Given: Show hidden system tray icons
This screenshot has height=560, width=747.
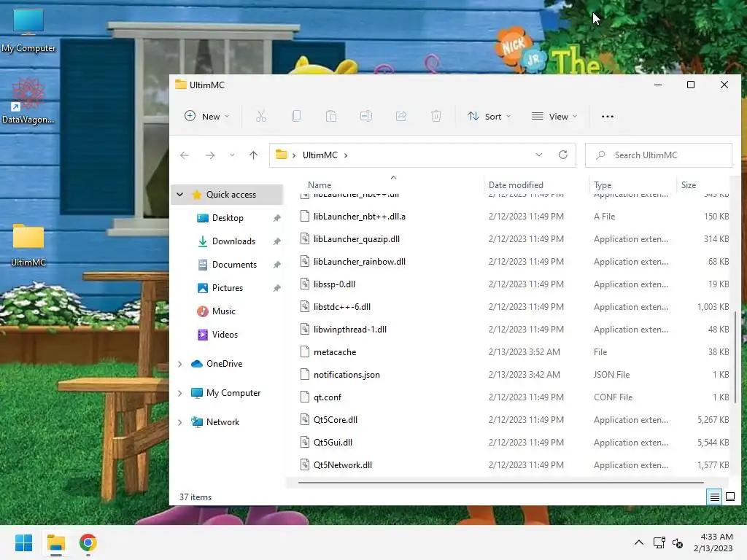Looking at the screenshot, I should (x=639, y=542).
